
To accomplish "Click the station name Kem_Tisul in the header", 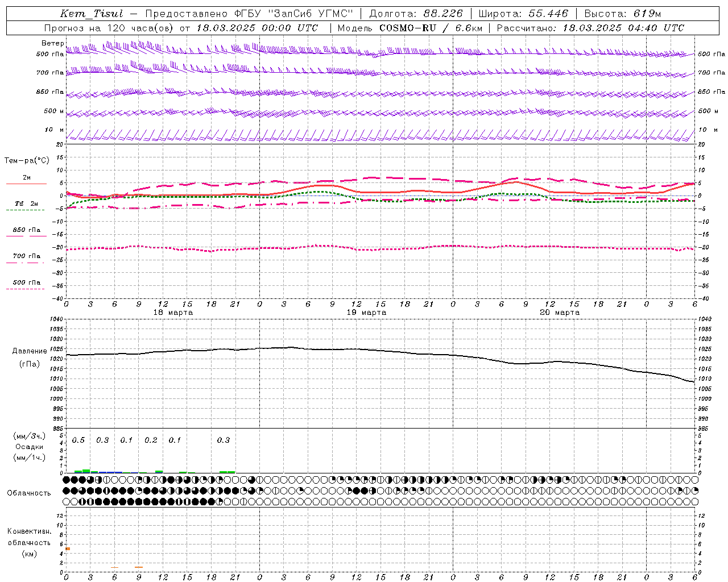I will 92,14.
